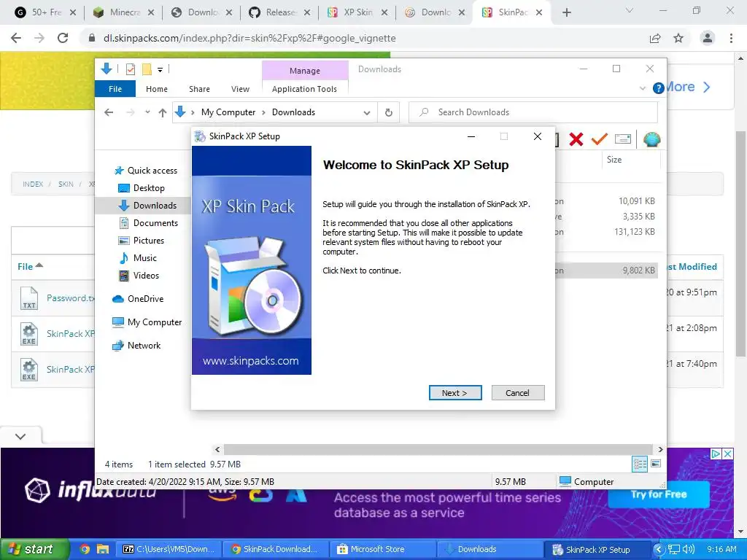Open Password.txt link on webpage
The image size is (747, 560).
tap(70, 298)
